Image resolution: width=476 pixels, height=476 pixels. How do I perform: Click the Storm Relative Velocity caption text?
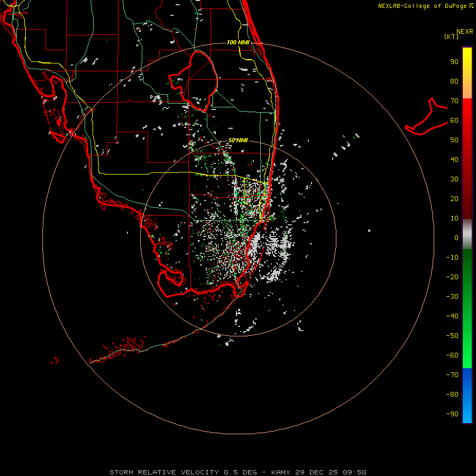coord(237,472)
